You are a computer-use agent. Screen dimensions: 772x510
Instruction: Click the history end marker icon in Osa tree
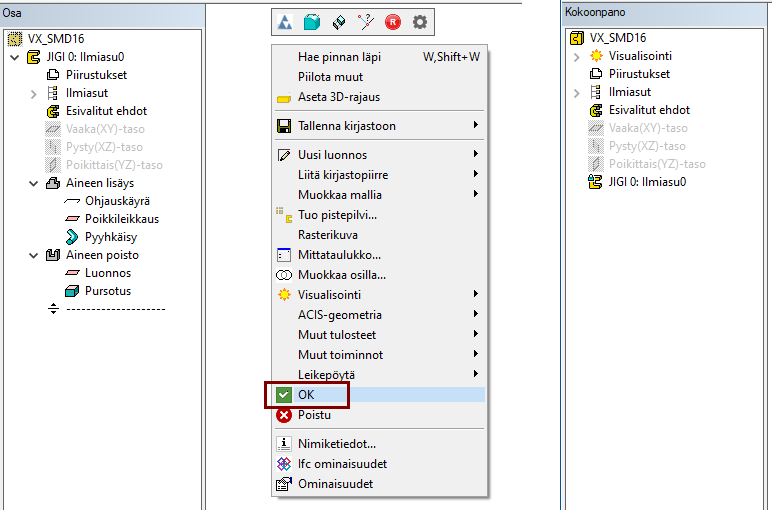pyautogui.click(x=53, y=309)
